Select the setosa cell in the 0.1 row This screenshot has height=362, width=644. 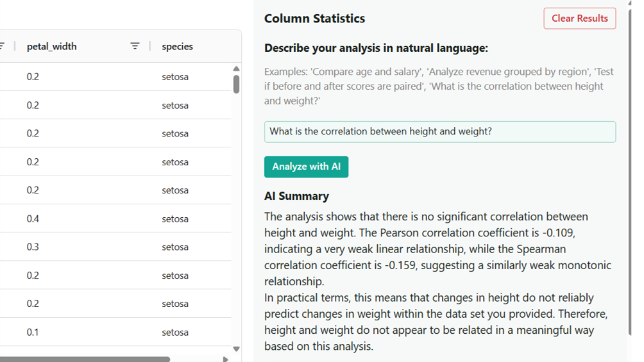click(175, 332)
